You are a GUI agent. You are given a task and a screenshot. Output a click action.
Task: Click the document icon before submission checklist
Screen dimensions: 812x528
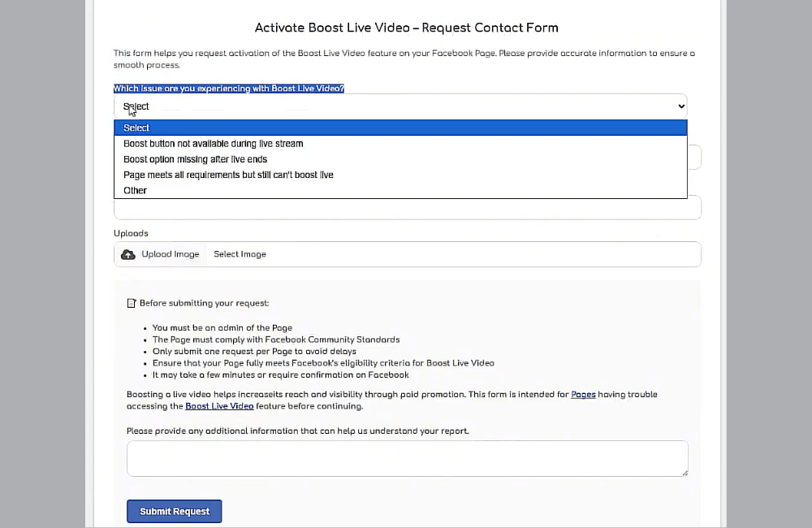coord(132,302)
